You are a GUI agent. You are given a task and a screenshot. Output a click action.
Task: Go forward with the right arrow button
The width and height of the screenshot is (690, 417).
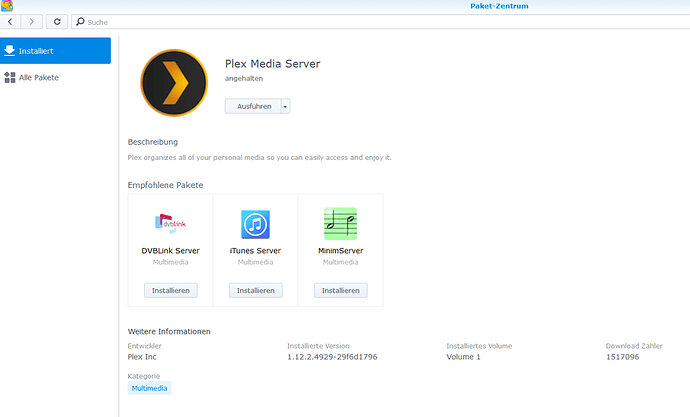[x=32, y=22]
